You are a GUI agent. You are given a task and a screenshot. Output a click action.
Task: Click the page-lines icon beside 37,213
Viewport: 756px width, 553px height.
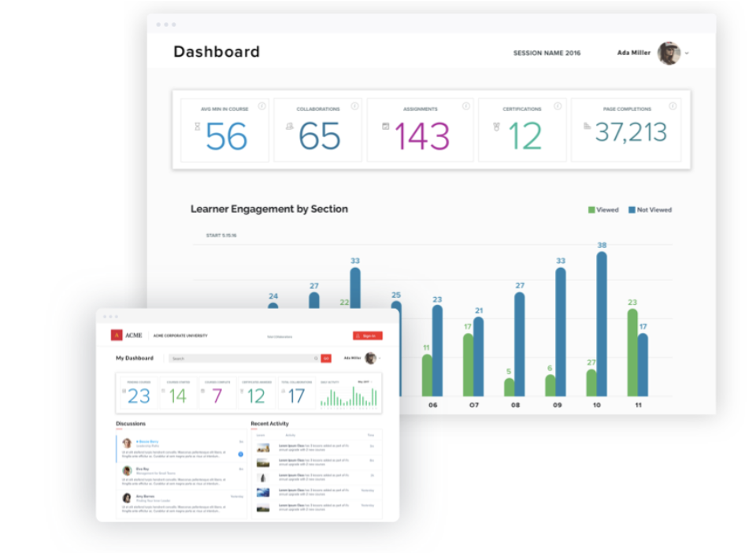pos(587,126)
